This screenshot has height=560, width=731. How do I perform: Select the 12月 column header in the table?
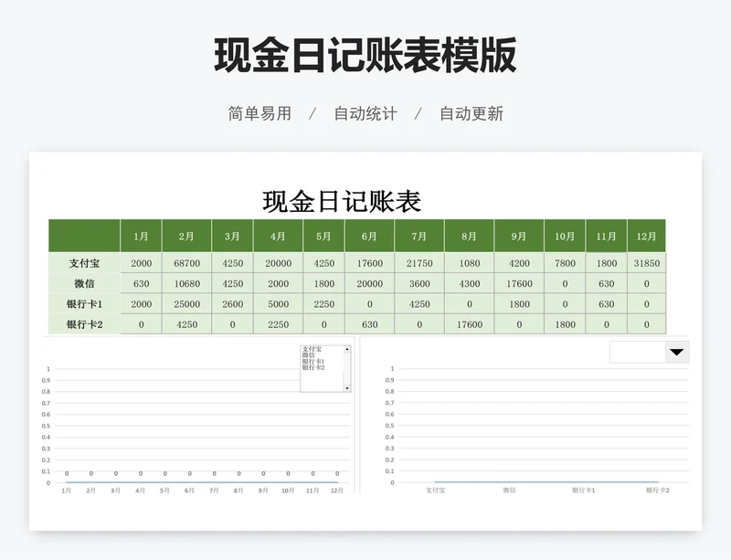[x=647, y=237]
